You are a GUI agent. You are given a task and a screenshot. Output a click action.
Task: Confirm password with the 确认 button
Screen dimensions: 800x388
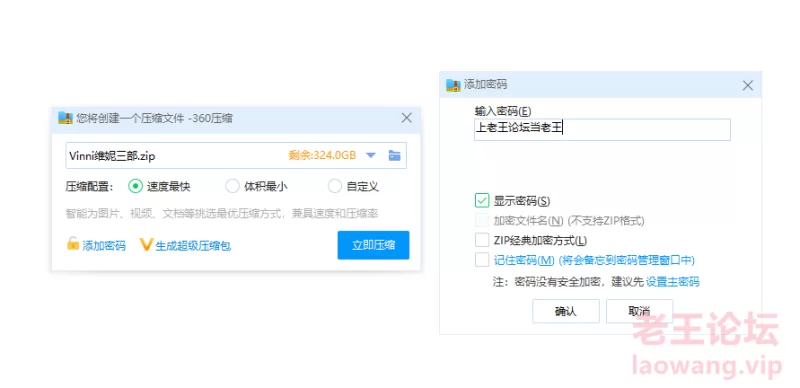pos(565,311)
